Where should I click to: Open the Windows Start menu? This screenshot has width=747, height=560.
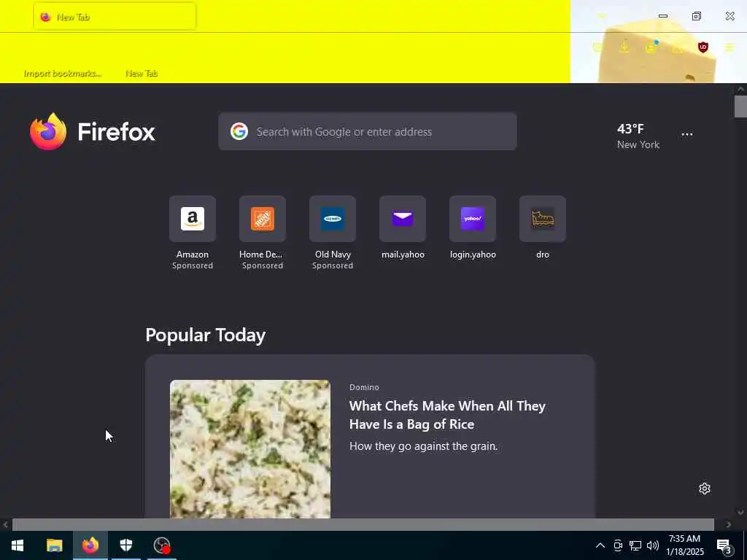(x=18, y=545)
